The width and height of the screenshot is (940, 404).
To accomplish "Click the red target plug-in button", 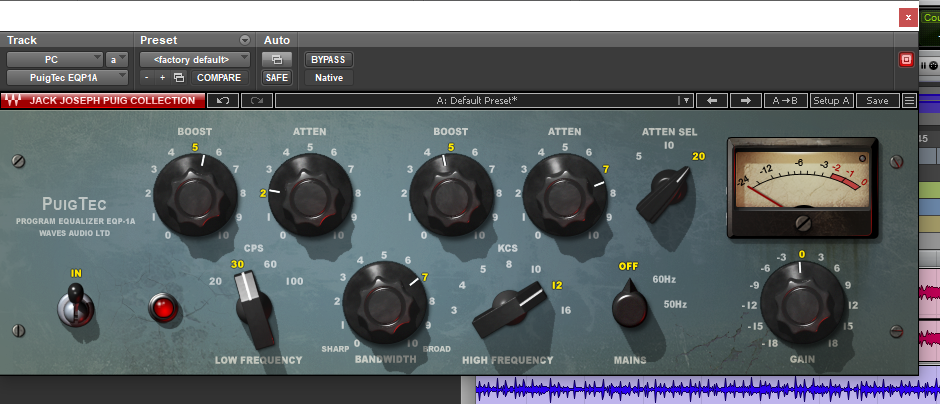I will (x=905, y=59).
